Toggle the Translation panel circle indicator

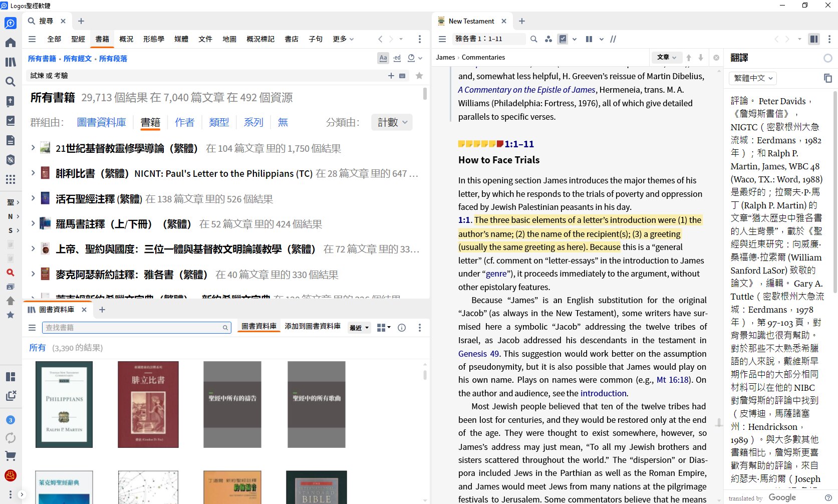click(x=828, y=59)
